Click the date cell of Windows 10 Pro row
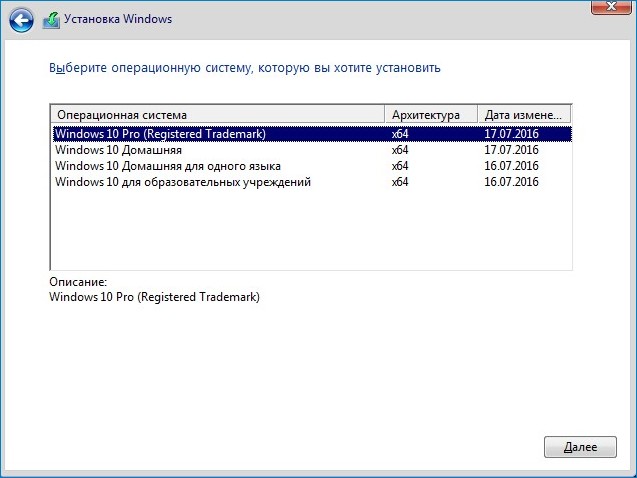This screenshot has height=478, width=637. [511, 134]
